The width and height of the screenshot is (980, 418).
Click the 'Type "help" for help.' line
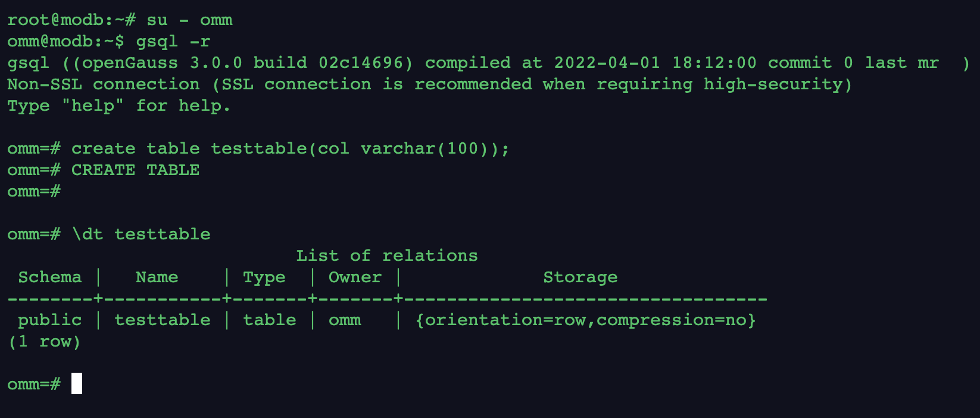tap(118, 106)
